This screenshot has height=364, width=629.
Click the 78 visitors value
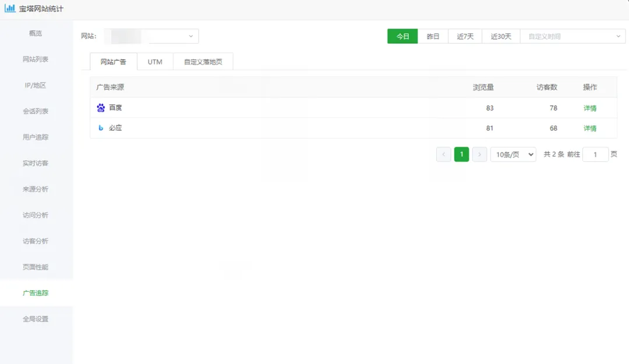pyautogui.click(x=553, y=108)
